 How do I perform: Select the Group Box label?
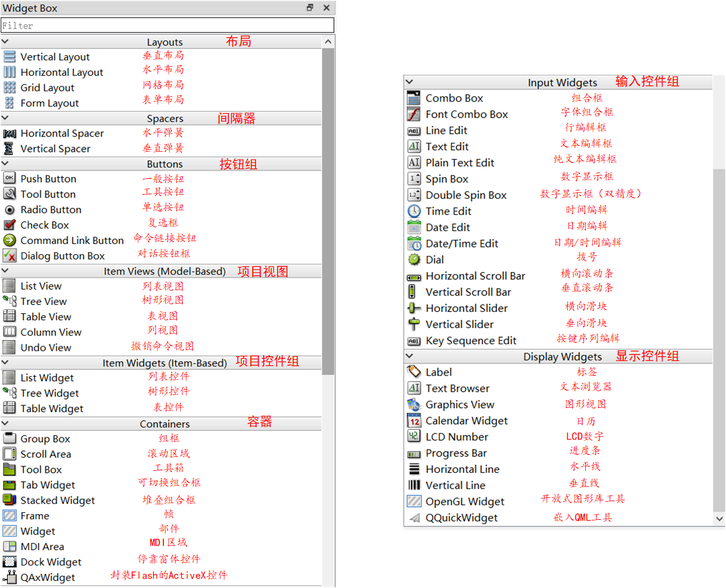pos(46,439)
